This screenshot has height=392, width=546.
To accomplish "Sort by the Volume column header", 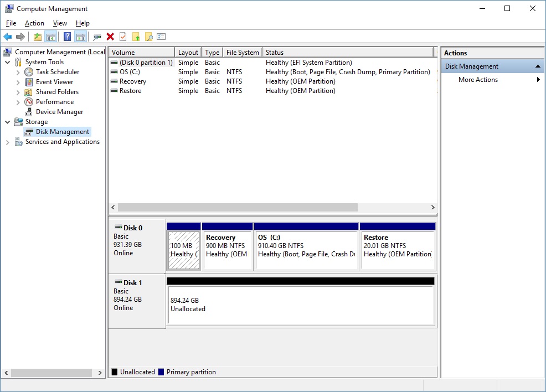I will click(x=142, y=52).
